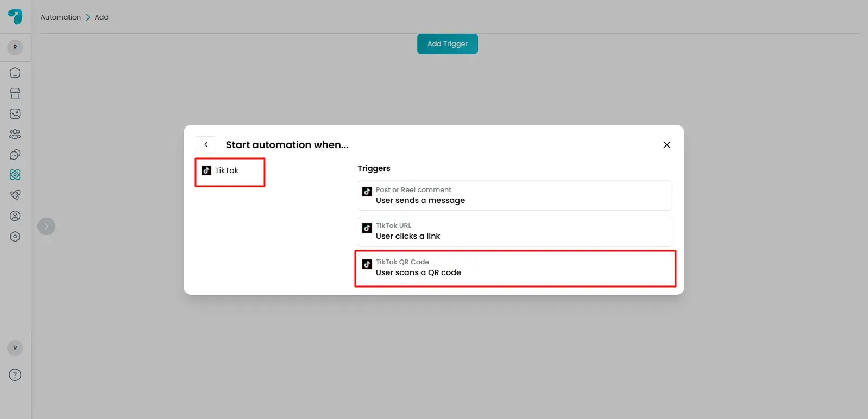Close the Start automation dialog
Screen dimensions: 868x419
666,145
